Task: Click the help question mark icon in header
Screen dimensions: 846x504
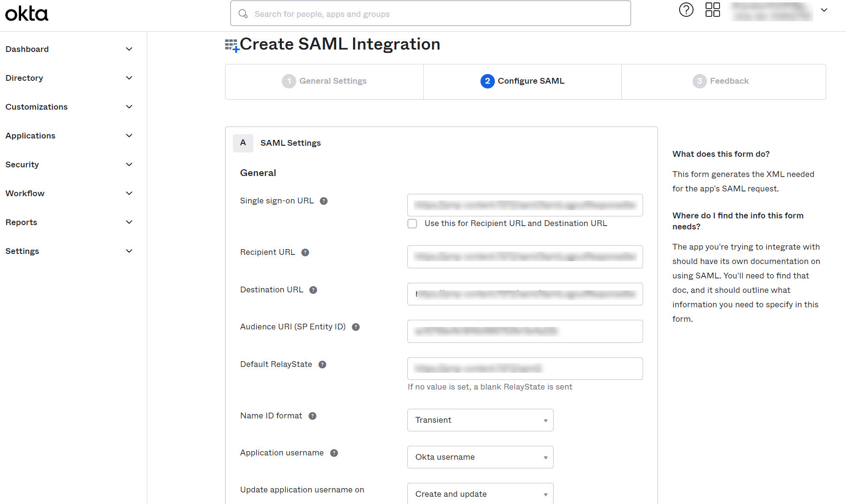Action: pos(686,10)
